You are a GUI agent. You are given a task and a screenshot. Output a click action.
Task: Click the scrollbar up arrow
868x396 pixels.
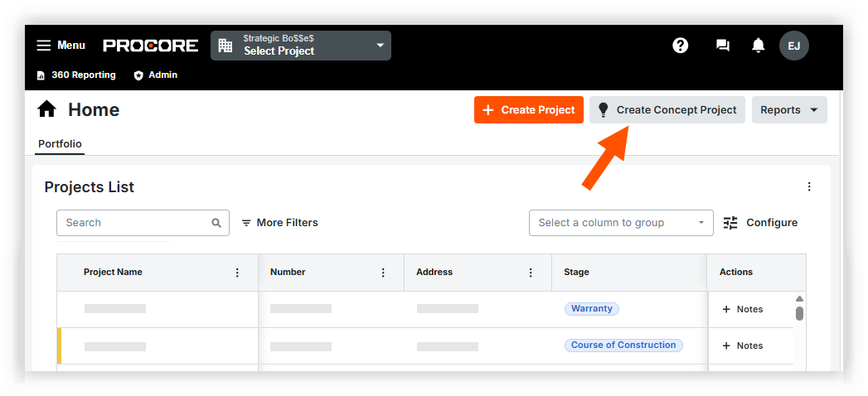799,299
